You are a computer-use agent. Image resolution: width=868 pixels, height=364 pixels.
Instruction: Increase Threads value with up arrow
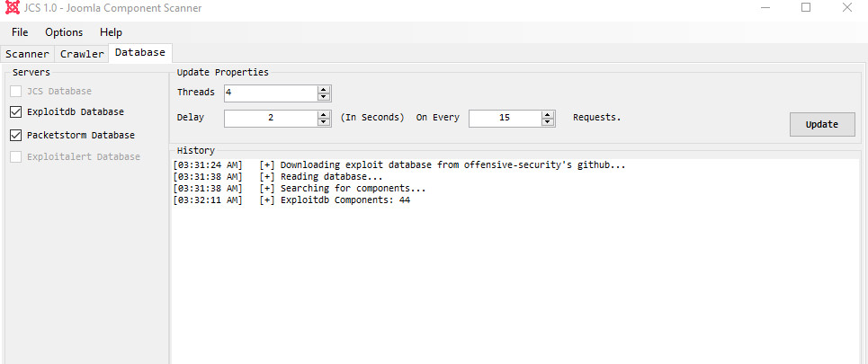click(x=324, y=90)
